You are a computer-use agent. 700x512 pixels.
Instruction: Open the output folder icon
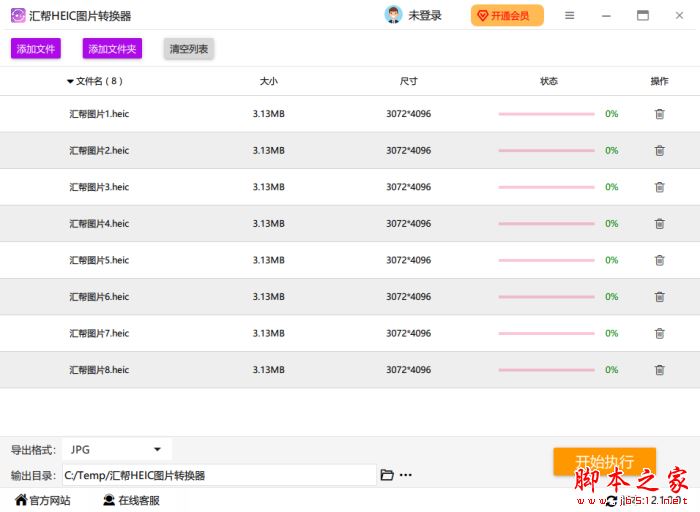click(x=387, y=475)
